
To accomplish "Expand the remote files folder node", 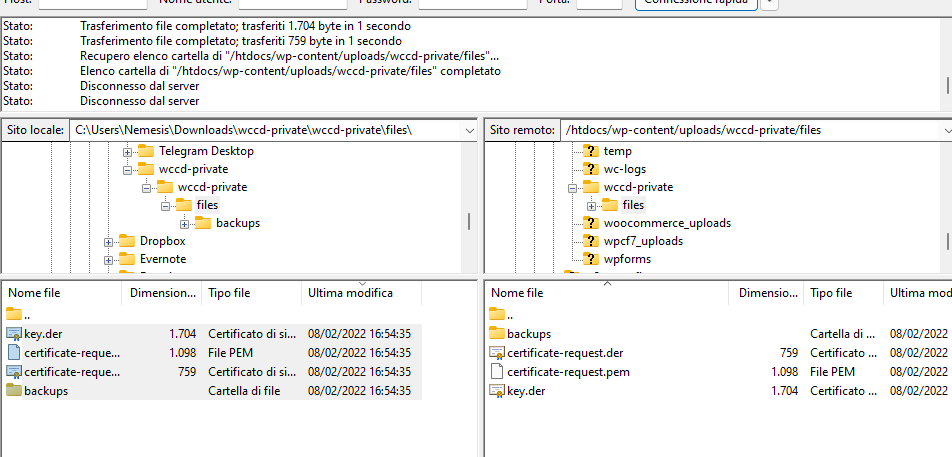I will point(591,206).
